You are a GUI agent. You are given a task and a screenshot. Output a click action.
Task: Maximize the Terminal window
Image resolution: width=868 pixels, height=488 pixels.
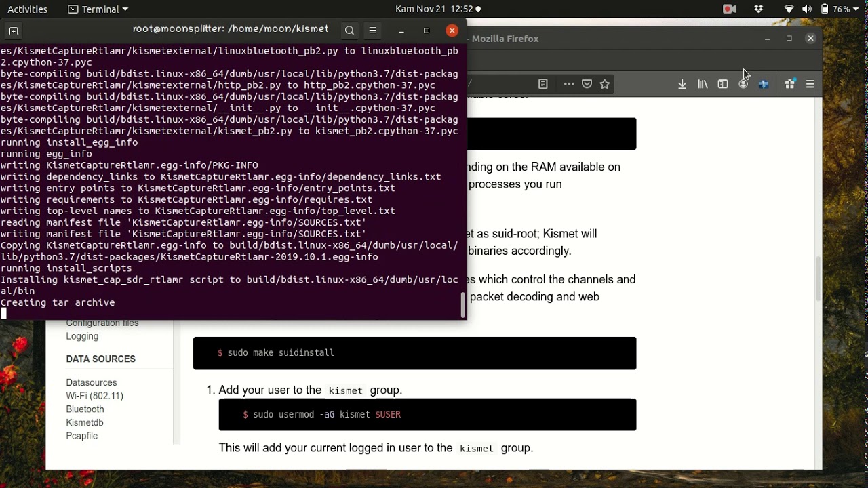pyautogui.click(x=427, y=30)
